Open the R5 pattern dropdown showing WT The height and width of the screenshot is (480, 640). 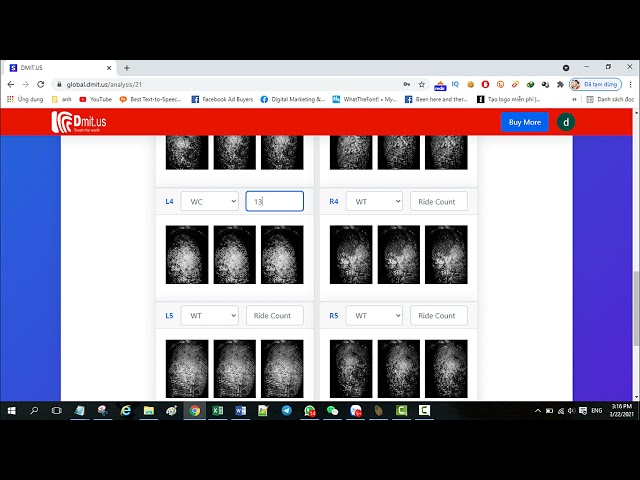tap(374, 316)
